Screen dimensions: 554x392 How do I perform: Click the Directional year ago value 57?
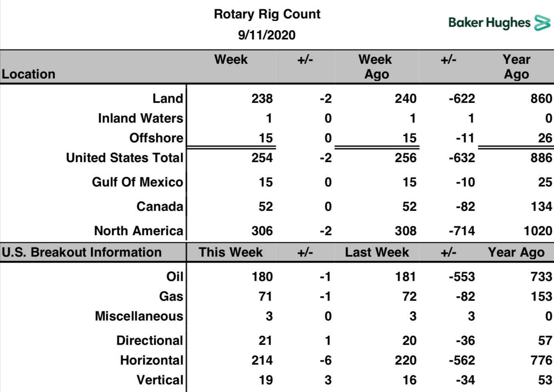[545, 340]
